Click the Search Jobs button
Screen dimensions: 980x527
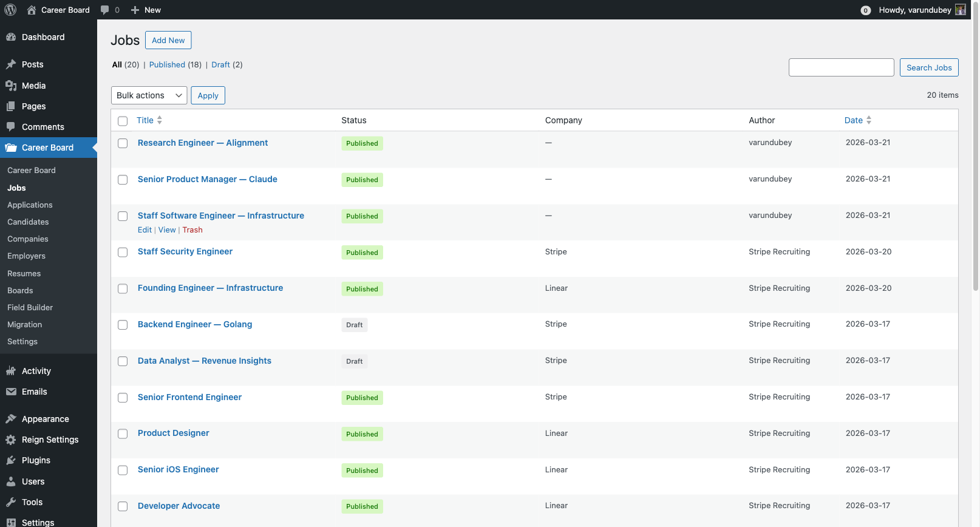point(929,67)
